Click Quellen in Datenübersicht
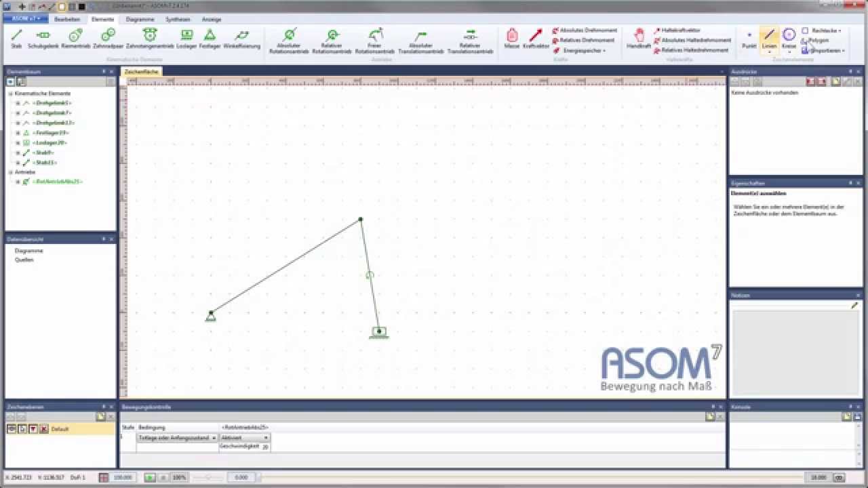 [24, 260]
